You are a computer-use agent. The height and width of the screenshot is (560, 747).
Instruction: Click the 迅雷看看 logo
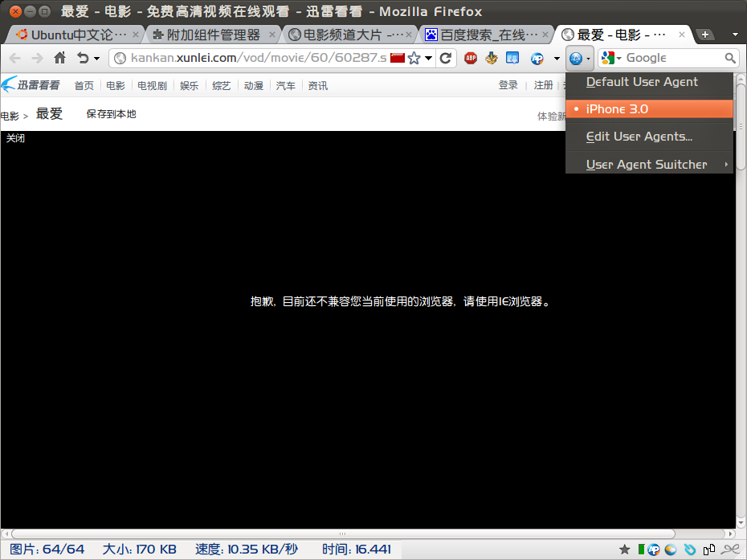[31, 85]
